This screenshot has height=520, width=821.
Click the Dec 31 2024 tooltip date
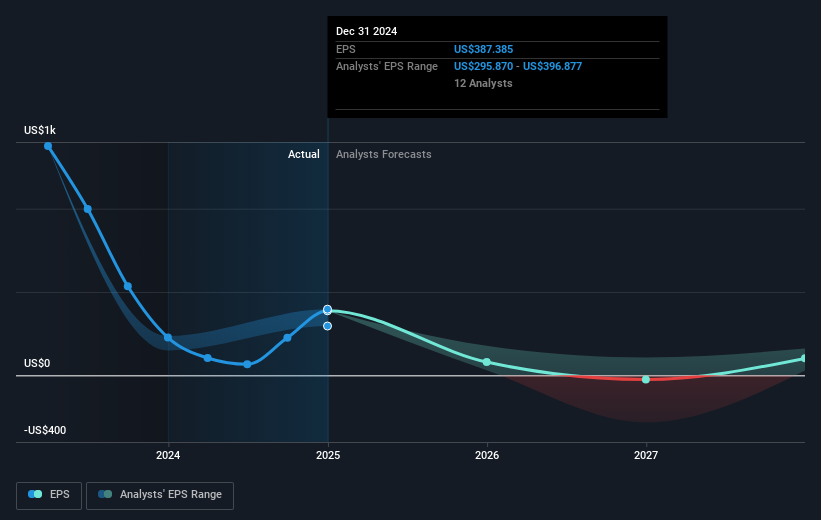(x=367, y=31)
